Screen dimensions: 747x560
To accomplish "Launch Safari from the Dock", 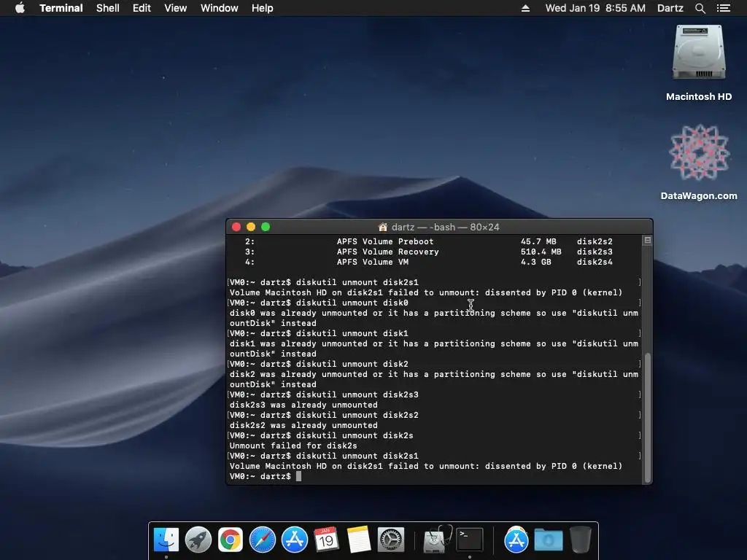I will tap(263, 540).
